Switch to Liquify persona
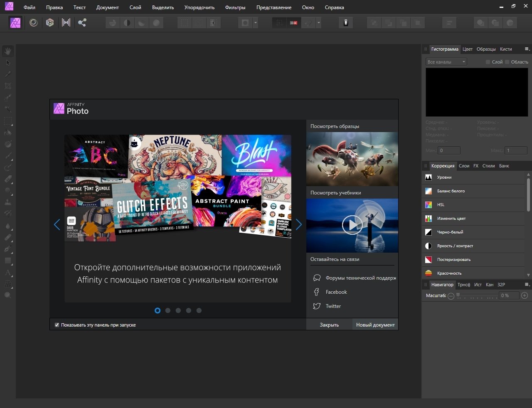The width and height of the screenshot is (532, 408). pyautogui.click(x=34, y=23)
